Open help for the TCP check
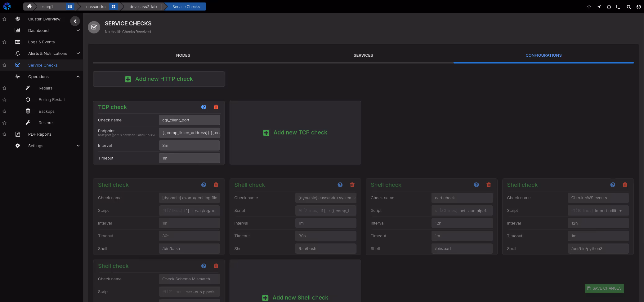 coord(203,107)
